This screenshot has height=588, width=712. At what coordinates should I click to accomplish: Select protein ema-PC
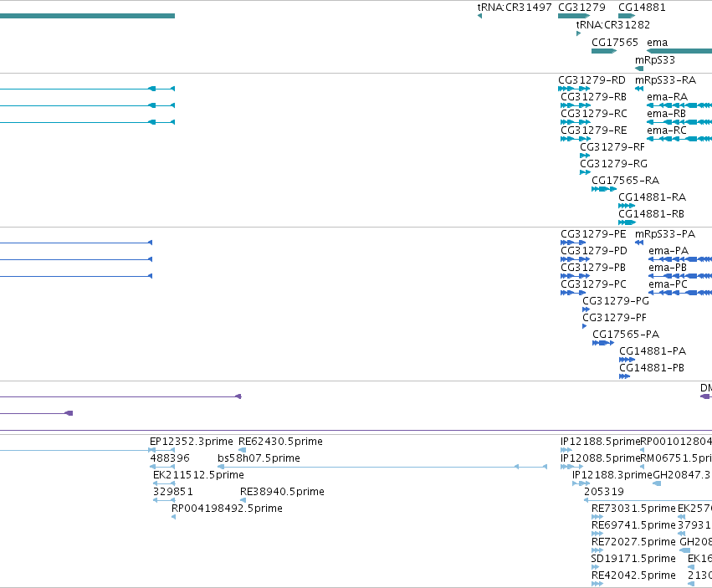(668, 284)
